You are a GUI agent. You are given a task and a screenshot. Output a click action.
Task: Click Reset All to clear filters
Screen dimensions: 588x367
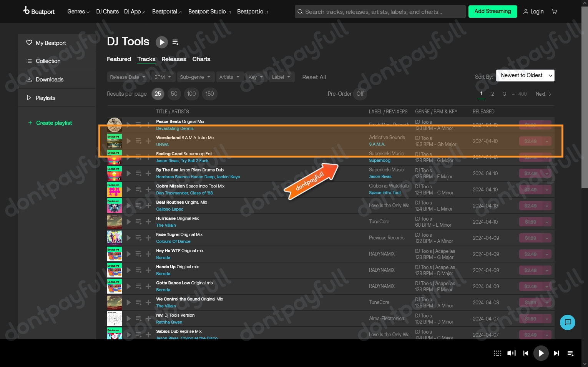click(x=314, y=77)
